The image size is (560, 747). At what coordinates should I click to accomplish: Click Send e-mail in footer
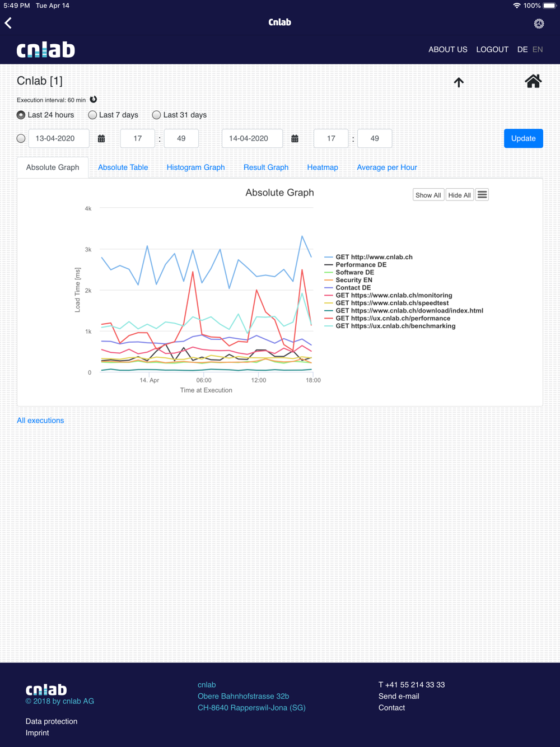point(399,696)
